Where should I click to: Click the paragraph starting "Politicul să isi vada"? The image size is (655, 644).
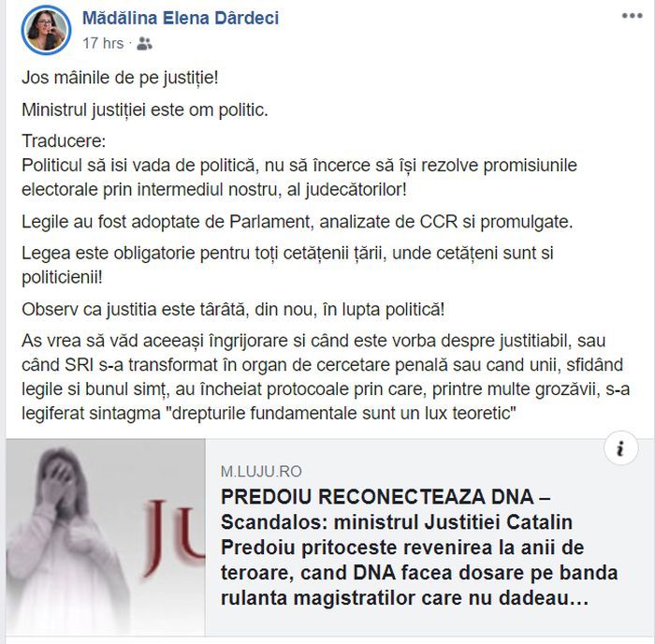click(x=299, y=177)
